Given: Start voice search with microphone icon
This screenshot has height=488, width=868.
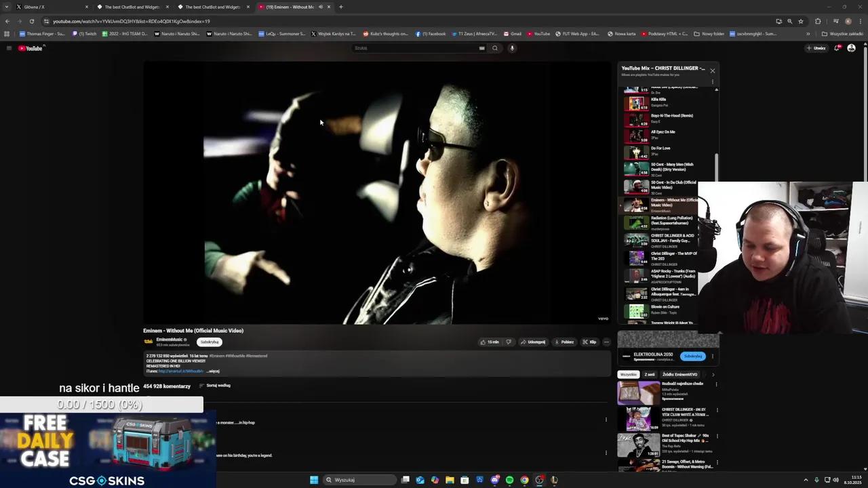Looking at the screenshot, I should (512, 48).
